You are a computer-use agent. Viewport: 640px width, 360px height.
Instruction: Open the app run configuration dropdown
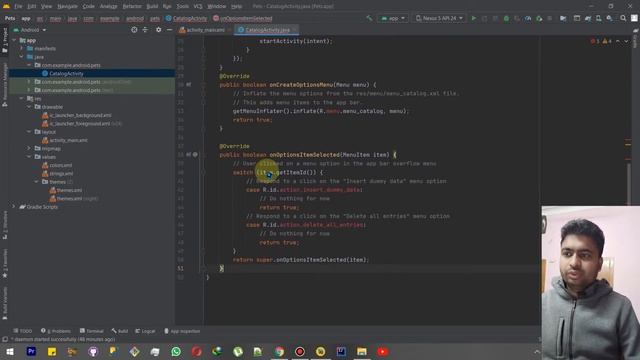coord(393,18)
